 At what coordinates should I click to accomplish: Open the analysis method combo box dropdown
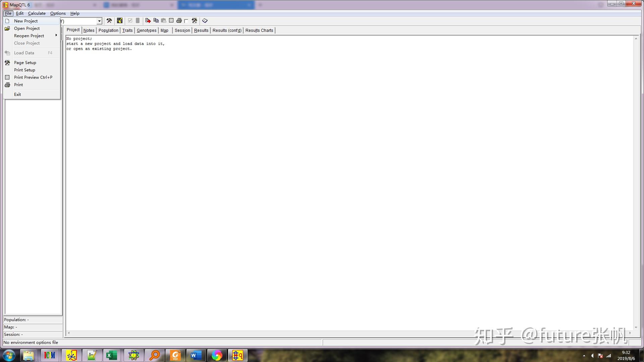(99, 21)
